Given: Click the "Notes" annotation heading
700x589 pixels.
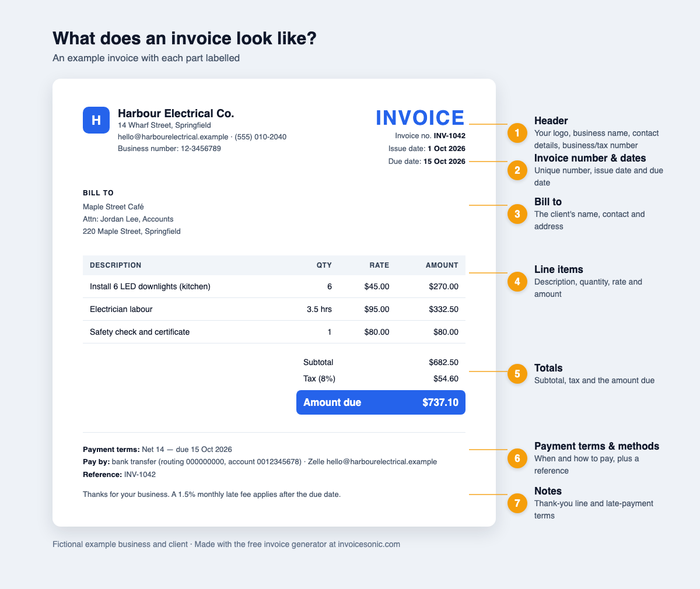Looking at the screenshot, I should (548, 491).
